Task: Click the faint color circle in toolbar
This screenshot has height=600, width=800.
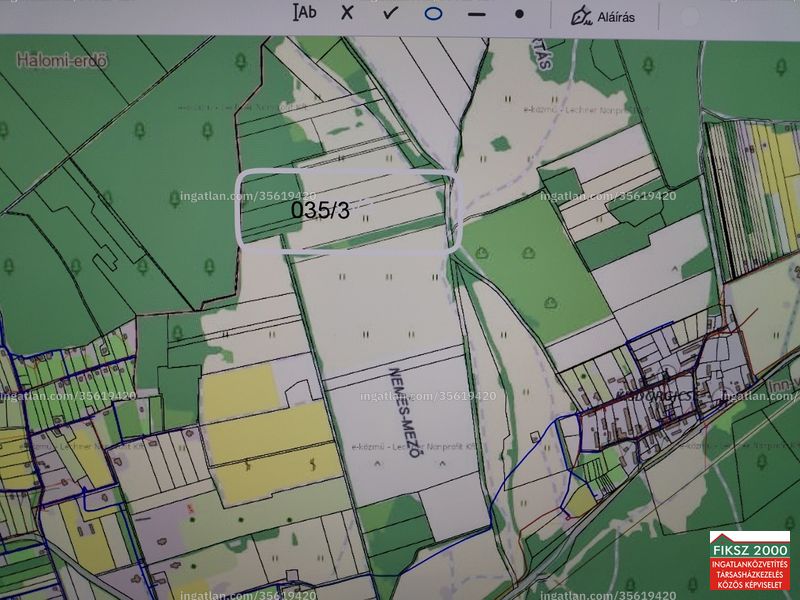Action: click(689, 18)
